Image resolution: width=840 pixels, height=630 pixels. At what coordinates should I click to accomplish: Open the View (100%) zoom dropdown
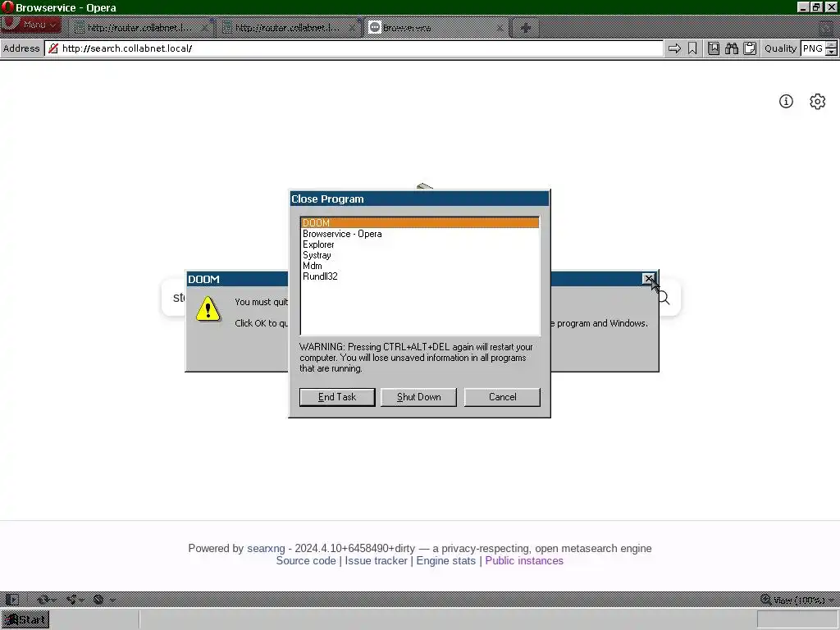[x=797, y=600]
